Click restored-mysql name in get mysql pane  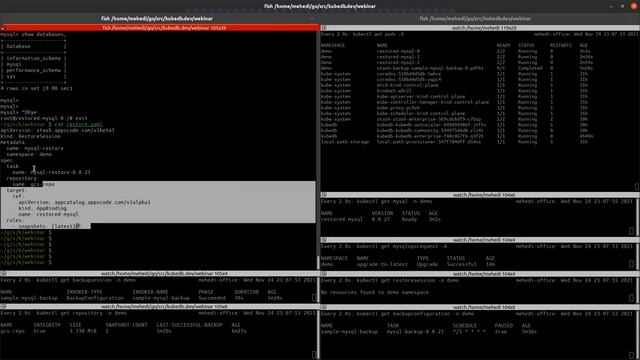[x=342, y=219]
